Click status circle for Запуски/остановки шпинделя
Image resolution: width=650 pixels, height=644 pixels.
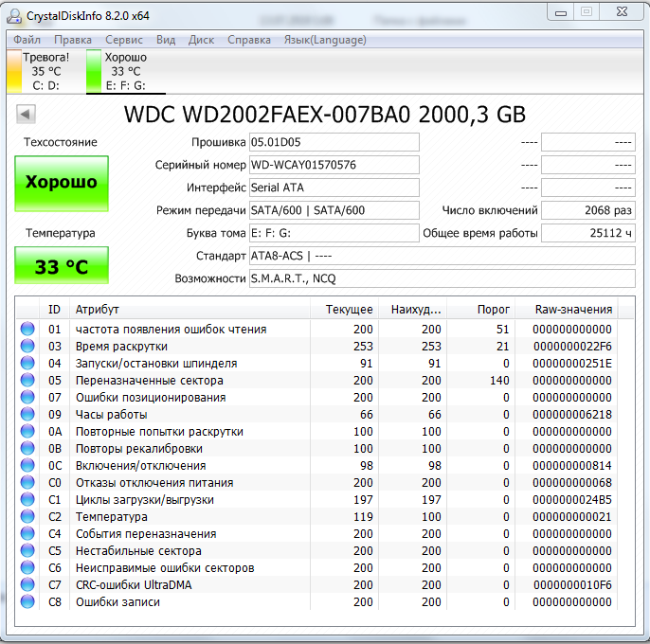(27, 363)
